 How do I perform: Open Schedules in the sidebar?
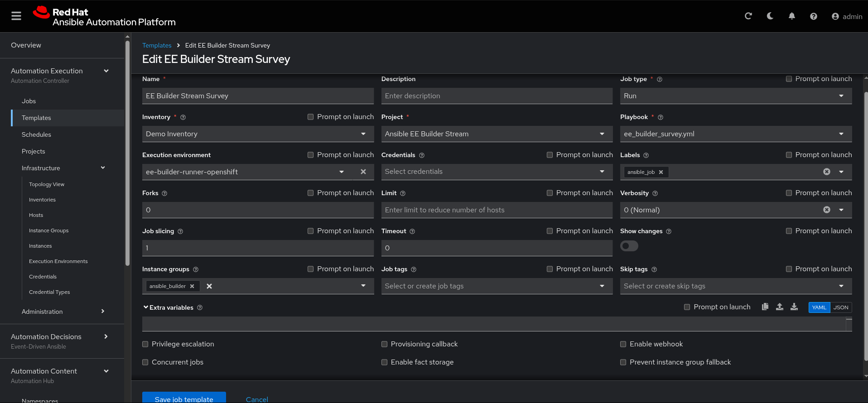tap(36, 134)
